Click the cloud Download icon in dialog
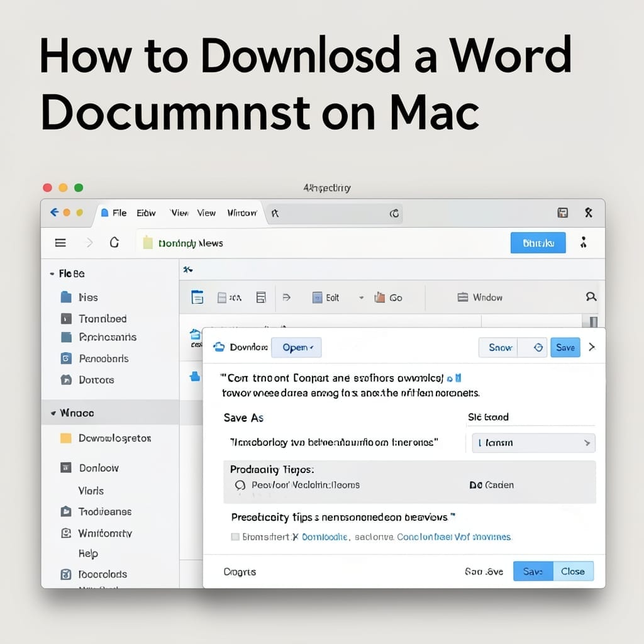The image size is (644, 644). (x=219, y=347)
